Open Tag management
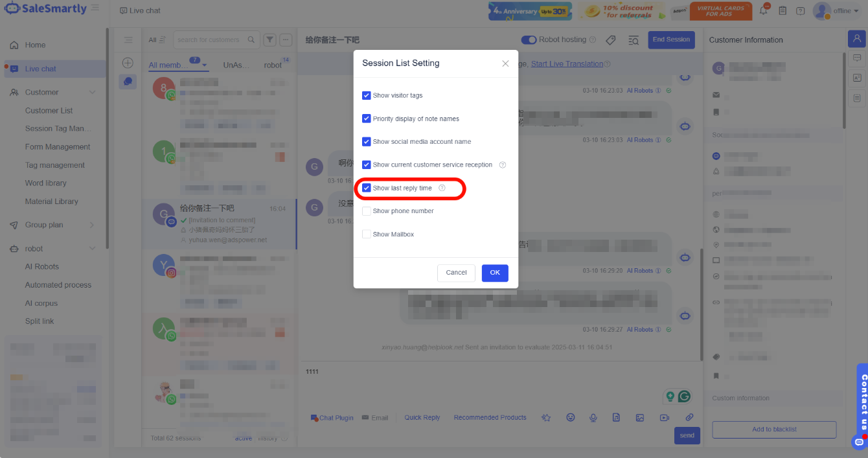The height and width of the screenshot is (458, 868). pyautogui.click(x=55, y=165)
